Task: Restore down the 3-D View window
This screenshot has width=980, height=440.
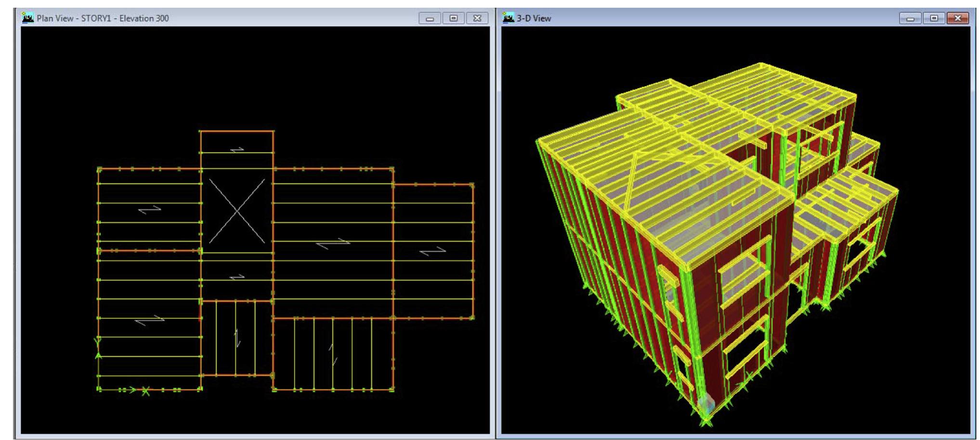Action: point(934,18)
